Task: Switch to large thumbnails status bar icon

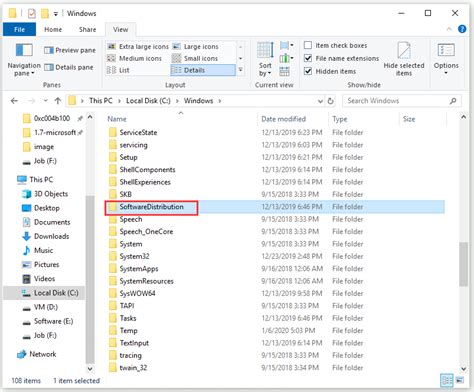Action: click(459, 380)
